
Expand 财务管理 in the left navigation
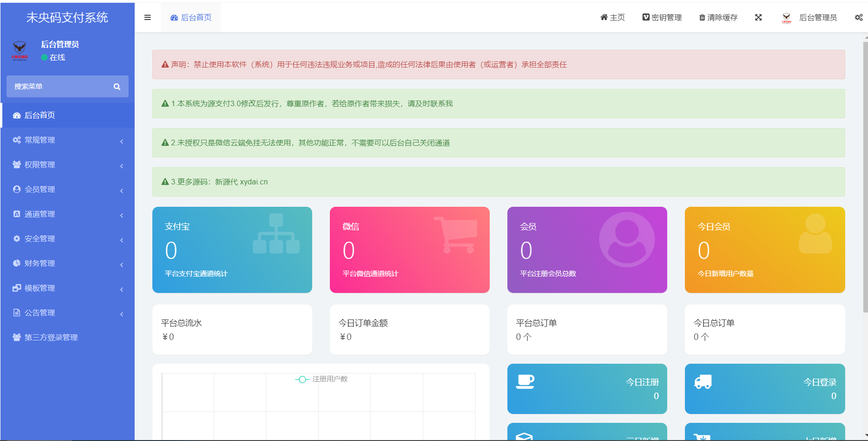[39, 263]
